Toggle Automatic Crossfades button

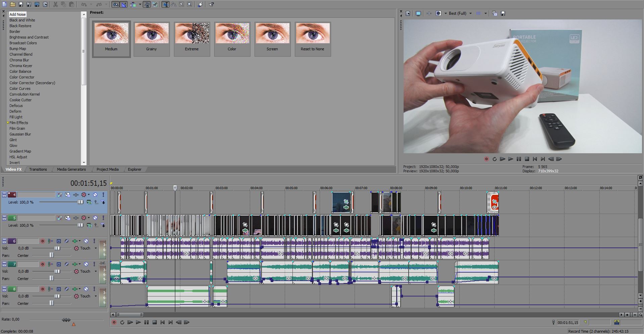coord(124,4)
